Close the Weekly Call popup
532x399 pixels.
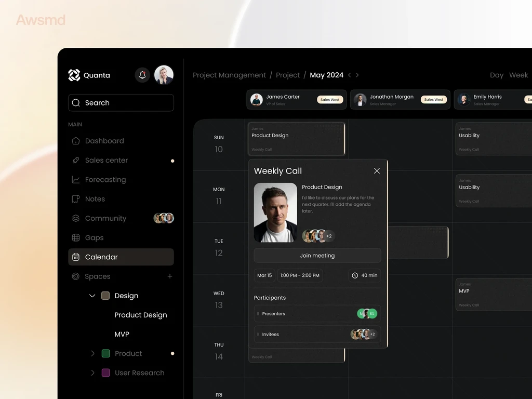[377, 170]
